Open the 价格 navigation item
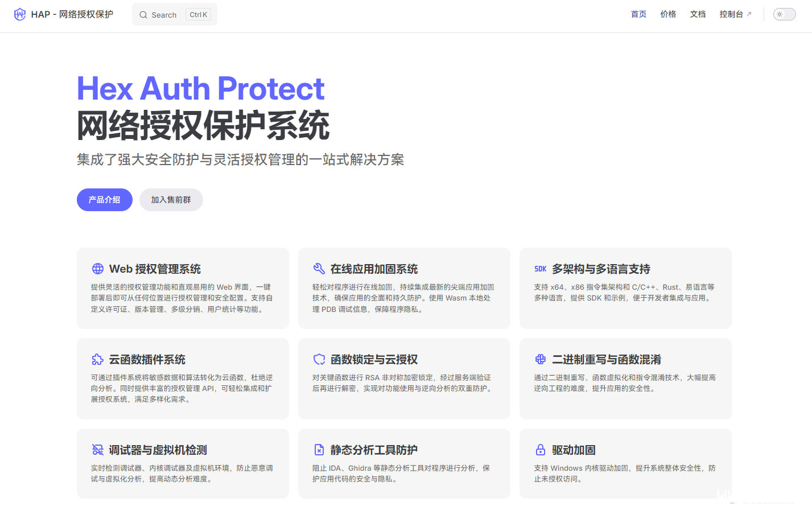This screenshot has height=514, width=812. (x=668, y=14)
